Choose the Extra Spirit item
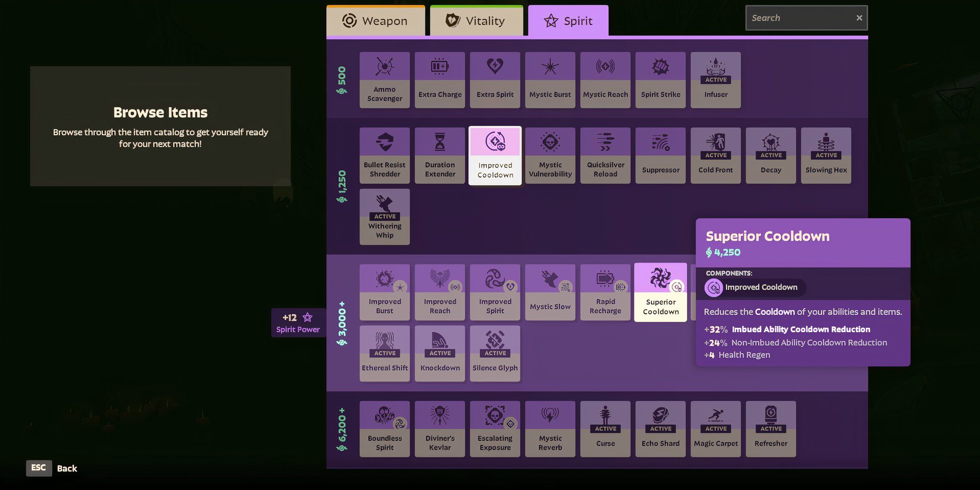Image resolution: width=980 pixels, height=490 pixels. [495, 80]
